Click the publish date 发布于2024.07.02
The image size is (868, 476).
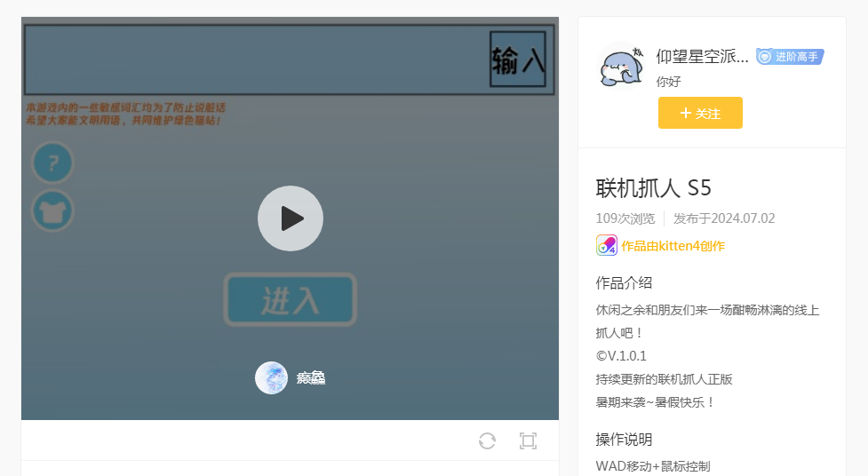(x=724, y=218)
